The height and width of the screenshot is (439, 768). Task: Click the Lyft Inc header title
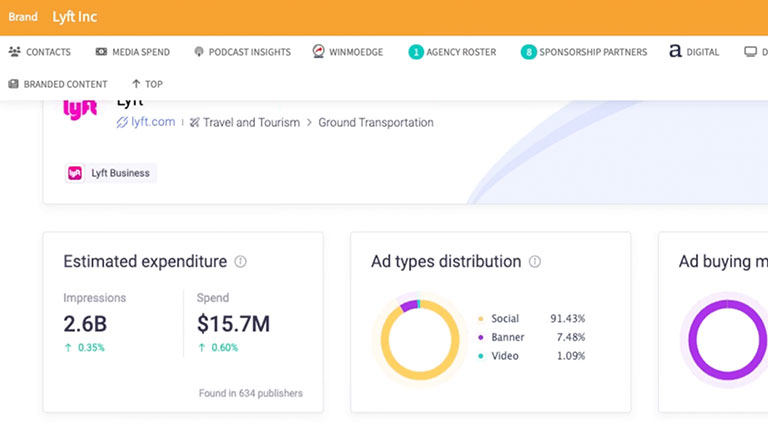[x=75, y=17]
